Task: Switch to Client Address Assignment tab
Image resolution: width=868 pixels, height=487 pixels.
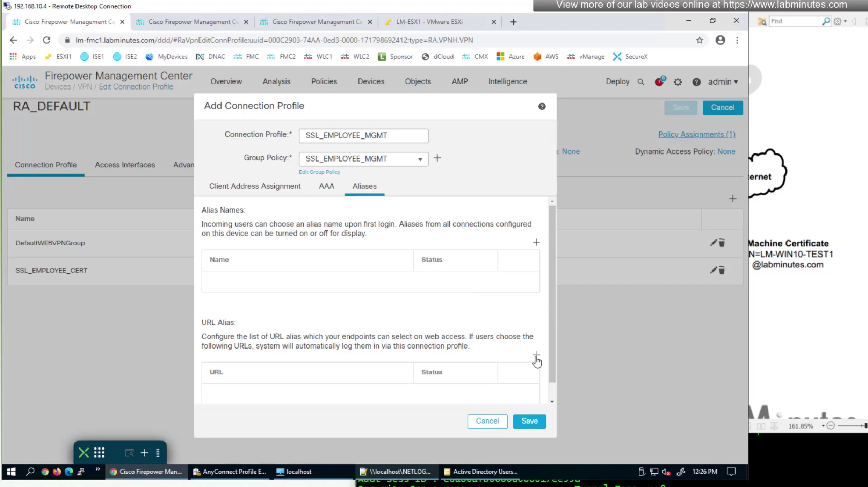Action: (255, 186)
